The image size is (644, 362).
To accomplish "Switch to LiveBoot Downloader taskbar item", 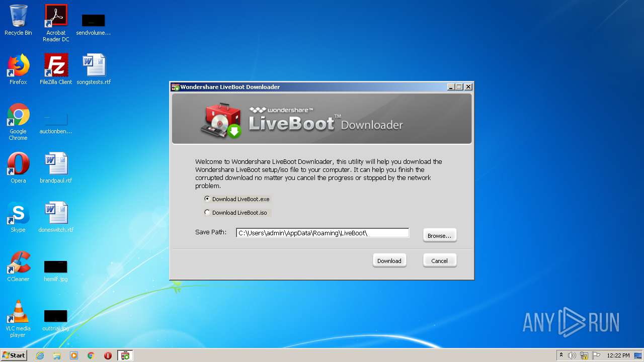I will point(125,355).
